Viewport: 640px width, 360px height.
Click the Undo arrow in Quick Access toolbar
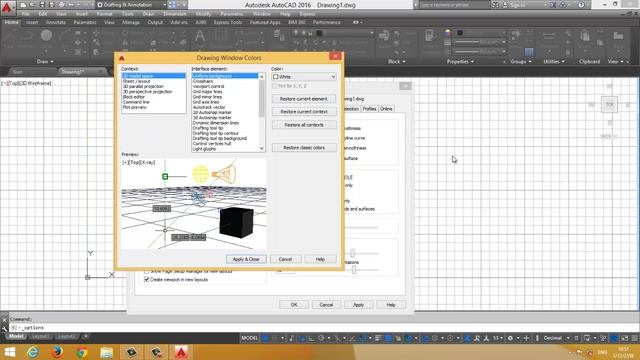72,5
